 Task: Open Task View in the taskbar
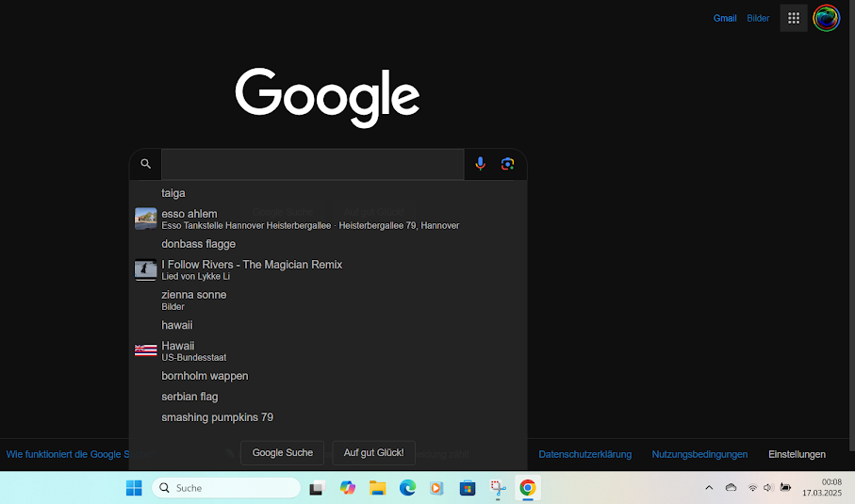tap(317, 488)
